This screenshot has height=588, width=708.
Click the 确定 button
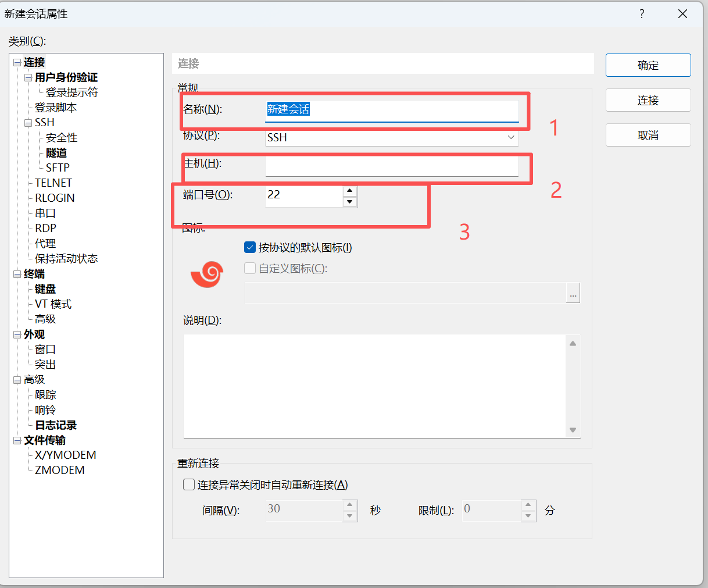click(x=648, y=65)
